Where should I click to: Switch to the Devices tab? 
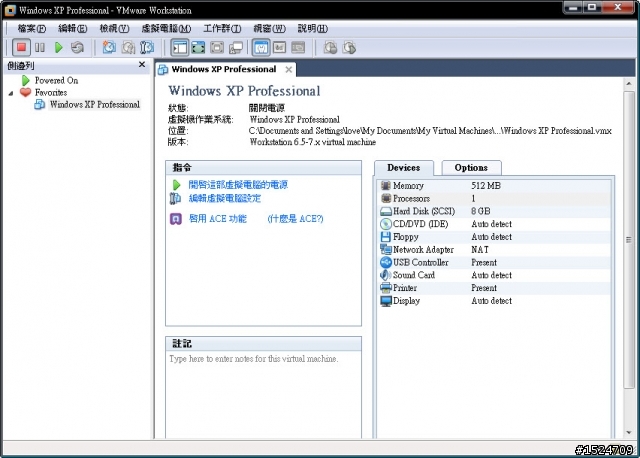[403, 168]
